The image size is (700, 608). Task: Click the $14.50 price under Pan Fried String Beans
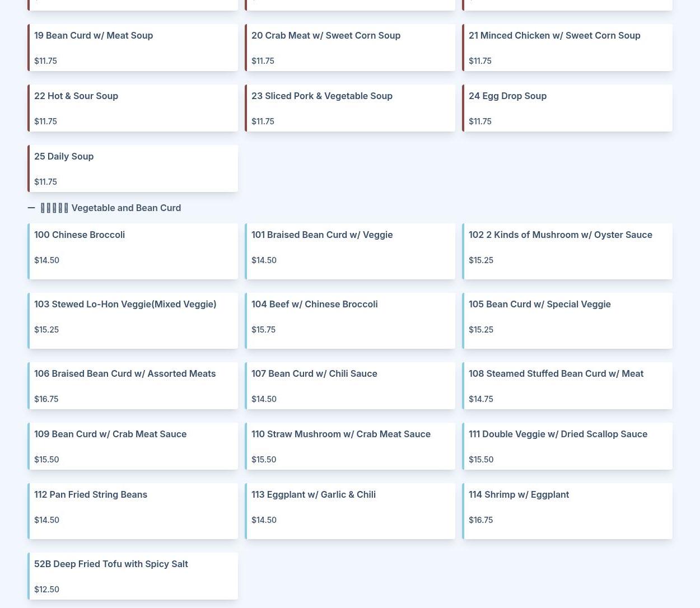tap(46, 520)
